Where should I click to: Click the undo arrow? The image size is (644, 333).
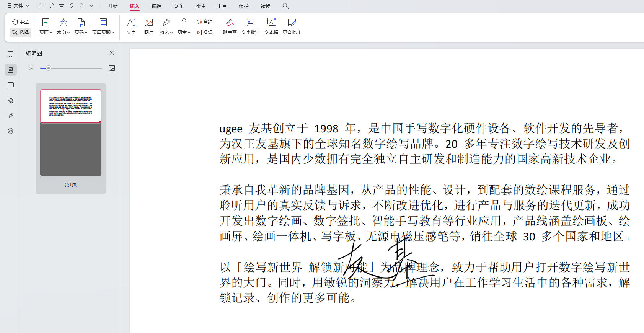72,6
